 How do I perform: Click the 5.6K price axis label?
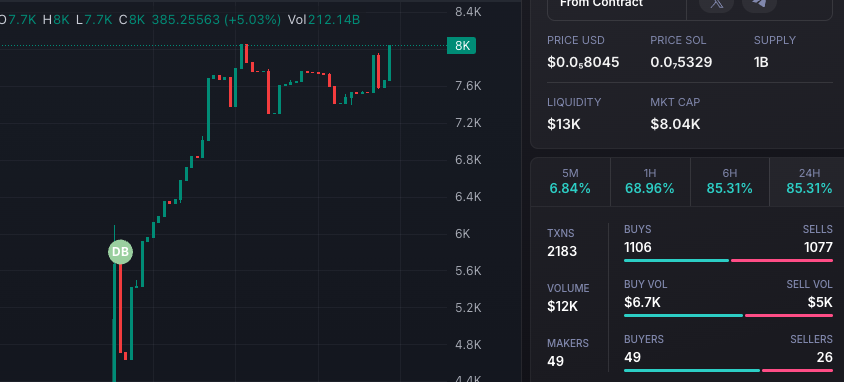pos(468,271)
